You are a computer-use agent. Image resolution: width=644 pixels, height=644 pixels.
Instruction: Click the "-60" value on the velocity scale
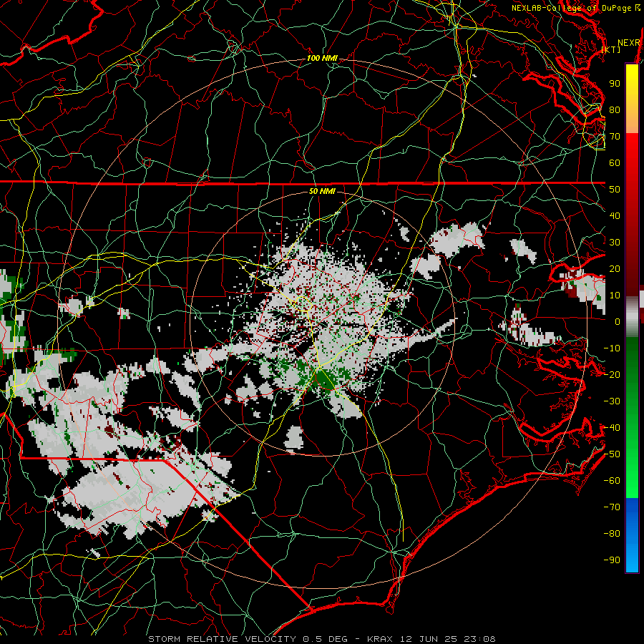pyautogui.click(x=612, y=481)
